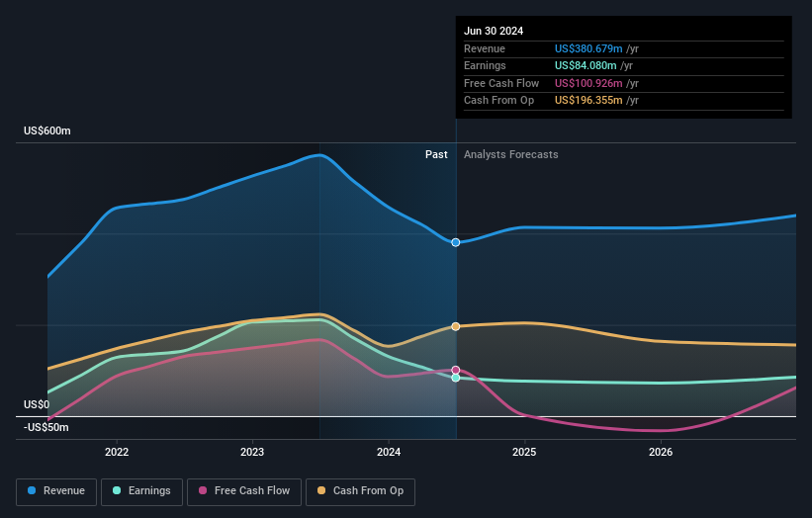
Task: Click the US$0 y-axis label
Action: (x=37, y=404)
